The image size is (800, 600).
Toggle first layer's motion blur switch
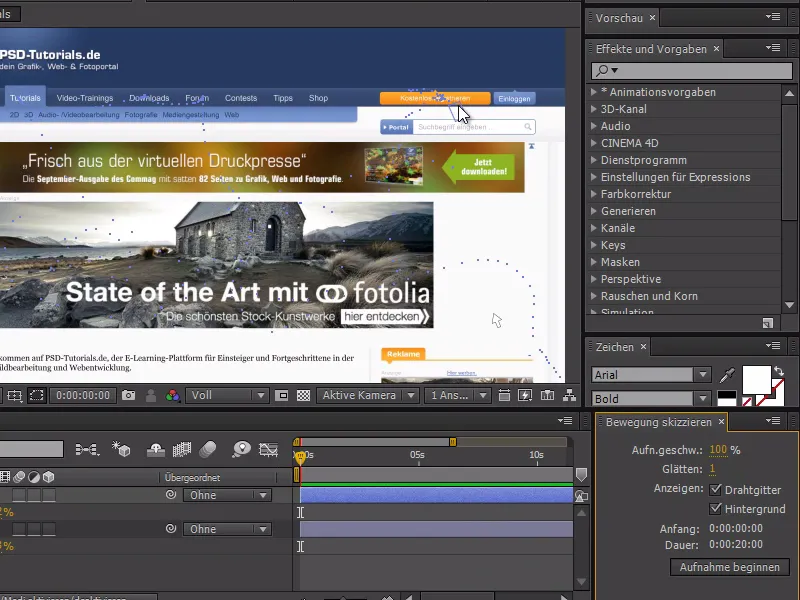[x=19, y=495]
